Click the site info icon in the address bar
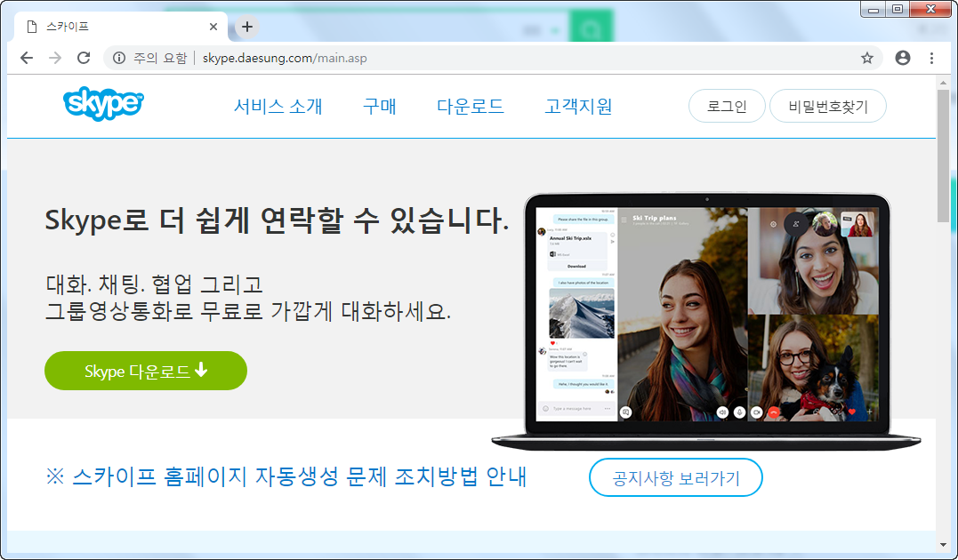 (x=119, y=58)
